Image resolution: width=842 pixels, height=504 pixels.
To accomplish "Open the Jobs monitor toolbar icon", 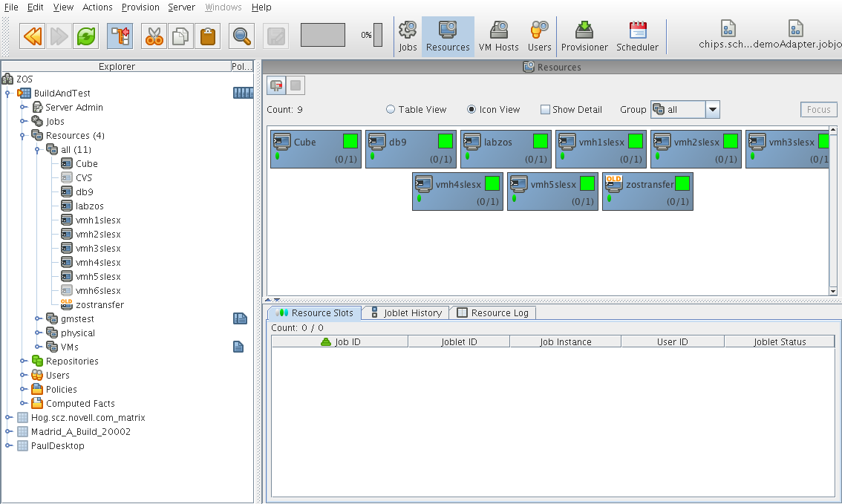I will pos(408,36).
